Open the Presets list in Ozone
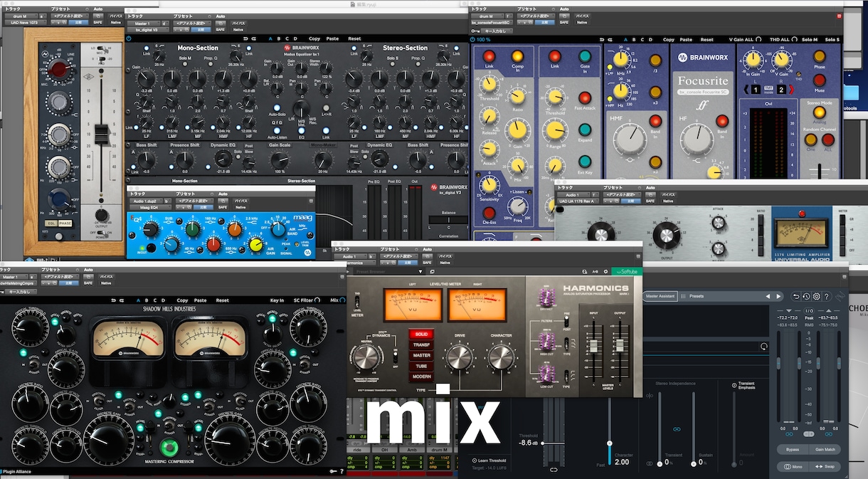The width and height of the screenshot is (868, 479). [697, 296]
